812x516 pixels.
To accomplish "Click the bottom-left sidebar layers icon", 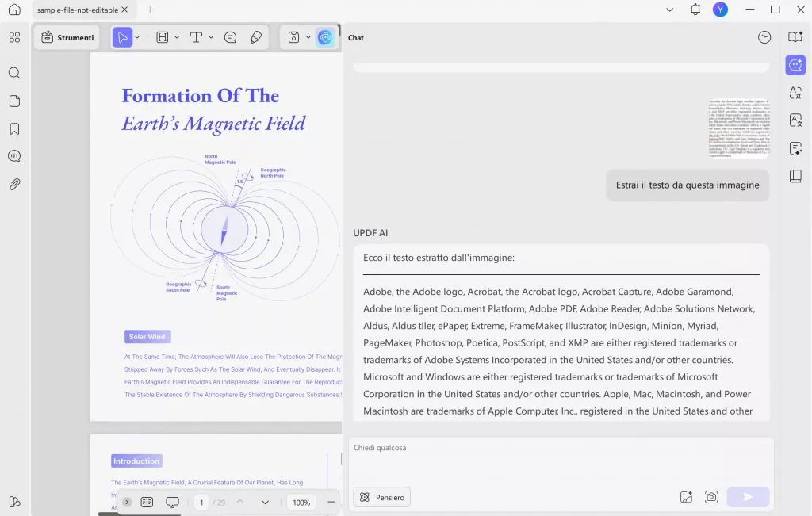I will (14, 502).
